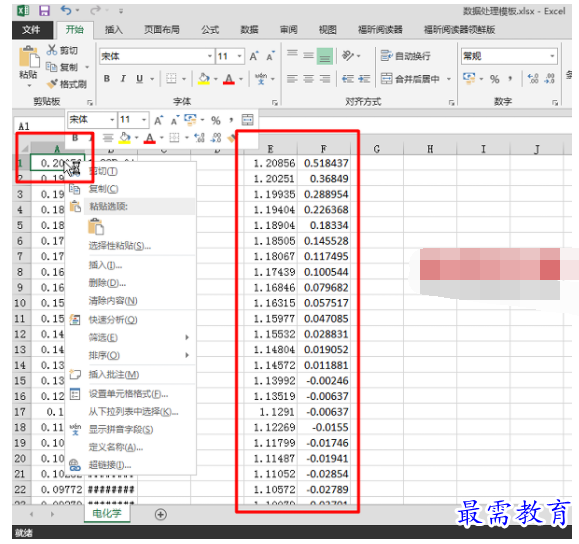This screenshot has height=544, width=579.
Task: Switch to Insert (插入) ribbon tab
Action: point(114,30)
